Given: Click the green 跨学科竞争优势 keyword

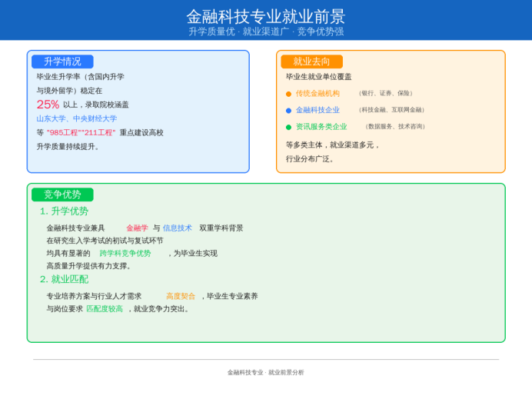Looking at the screenshot, I should [125, 253].
